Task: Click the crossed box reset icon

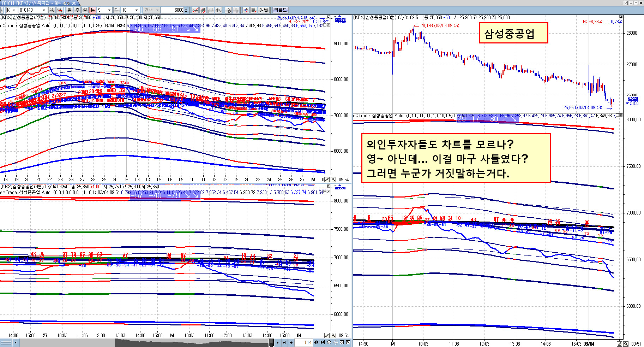Action: (x=348, y=342)
